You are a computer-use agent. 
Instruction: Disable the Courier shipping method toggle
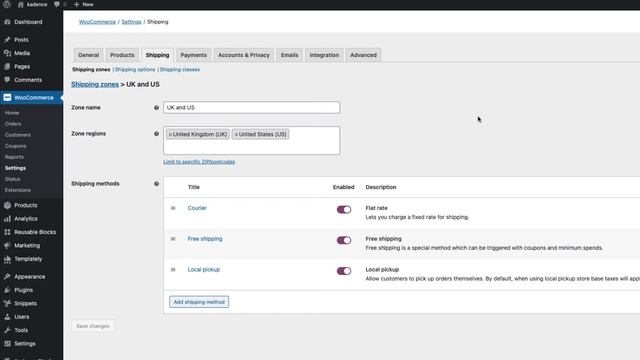tap(344, 209)
